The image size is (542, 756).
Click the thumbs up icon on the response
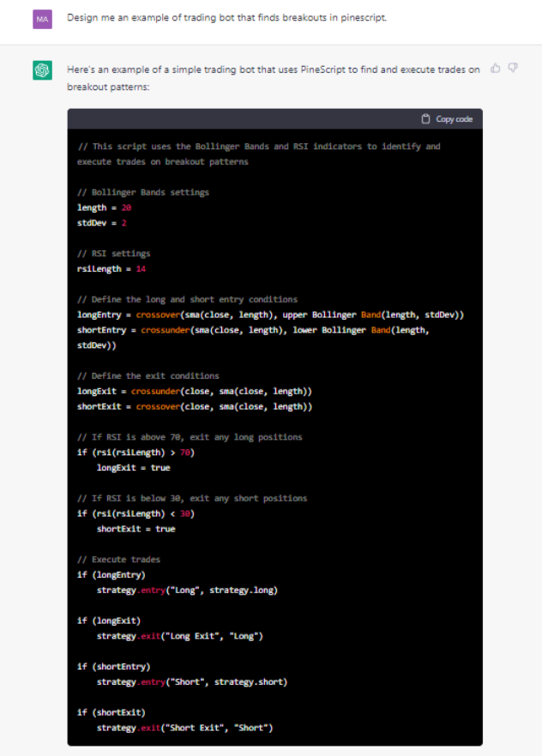[495, 69]
